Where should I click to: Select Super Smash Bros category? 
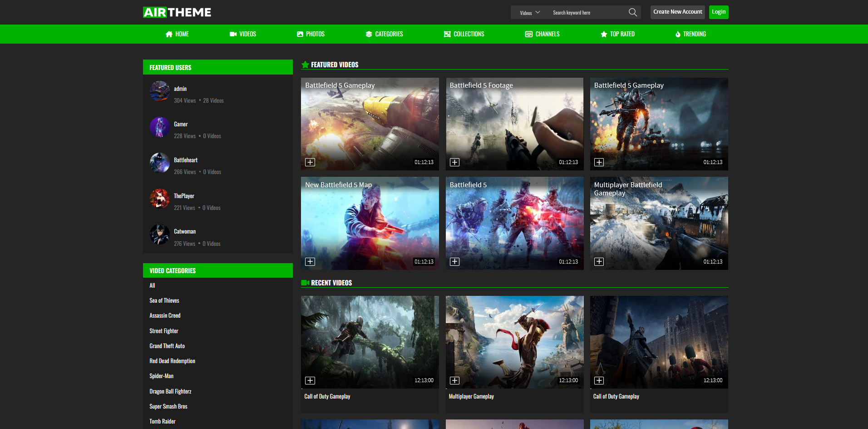click(168, 406)
